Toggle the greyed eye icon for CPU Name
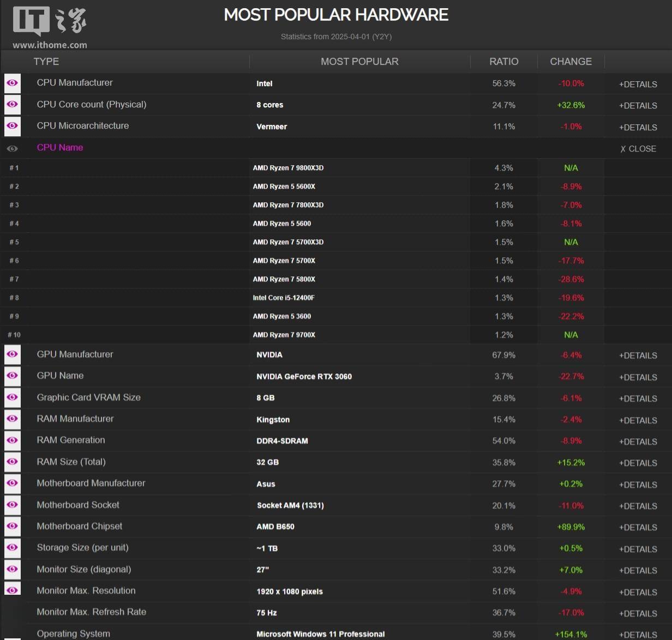Viewport: 672px width, 640px height. click(x=12, y=148)
